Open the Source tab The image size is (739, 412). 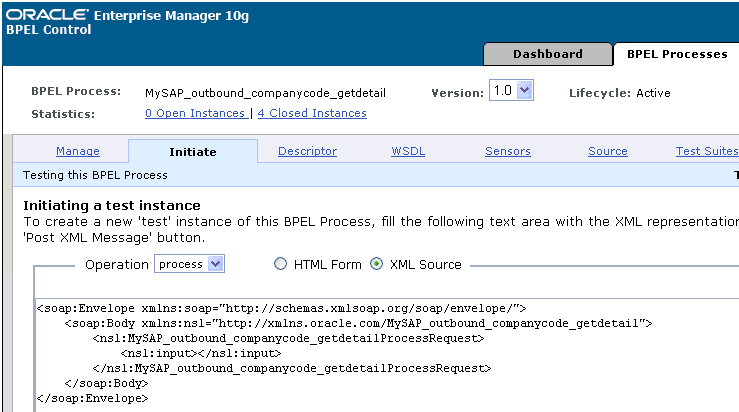(608, 151)
